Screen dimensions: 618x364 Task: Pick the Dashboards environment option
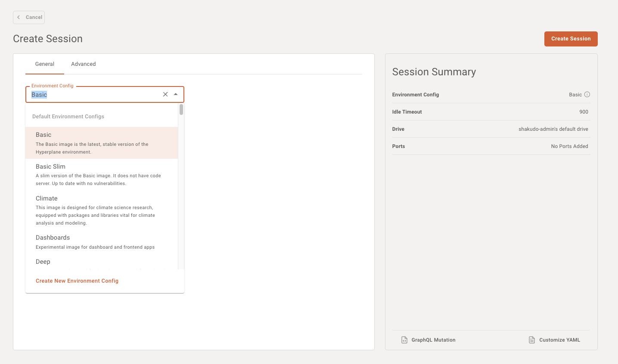[102, 242]
